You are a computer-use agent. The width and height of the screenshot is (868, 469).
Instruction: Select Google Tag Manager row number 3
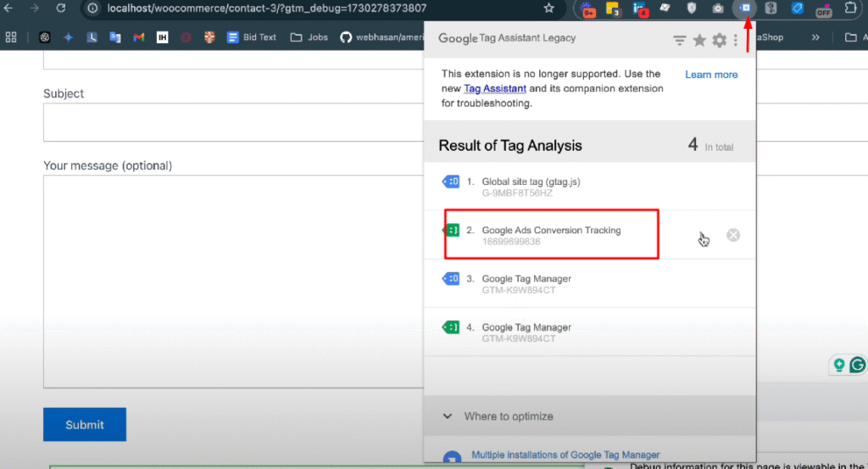(x=590, y=283)
